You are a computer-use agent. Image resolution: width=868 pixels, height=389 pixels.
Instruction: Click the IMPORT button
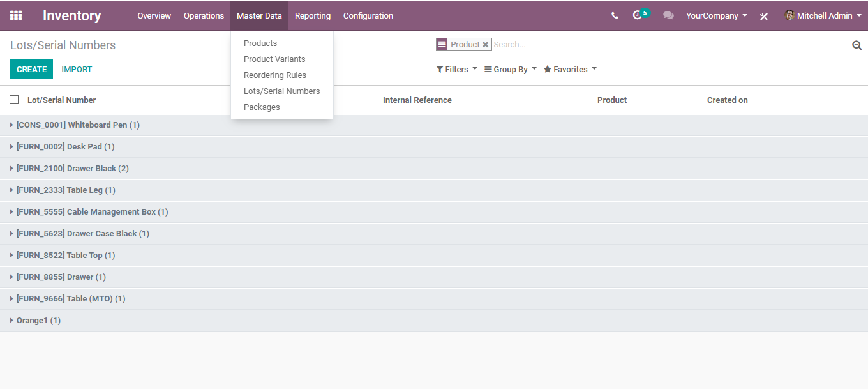[x=77, y=69]
